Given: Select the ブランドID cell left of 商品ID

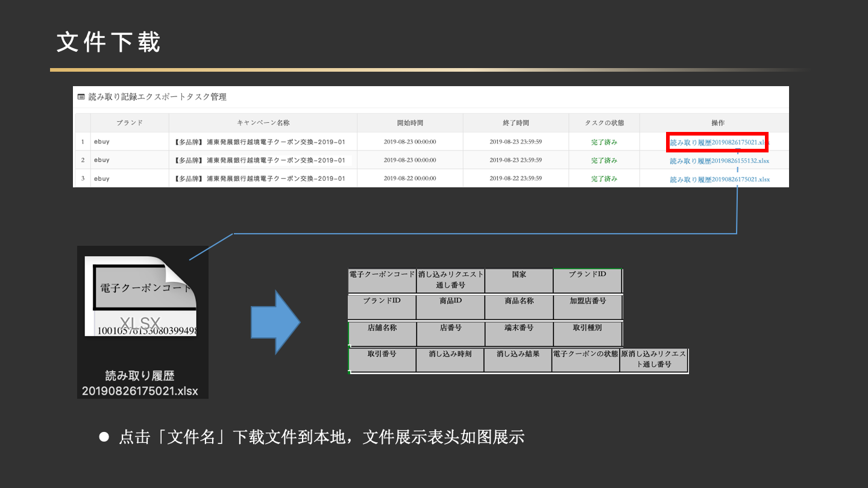Looking at the screenshot, I should tap(382, 307).
